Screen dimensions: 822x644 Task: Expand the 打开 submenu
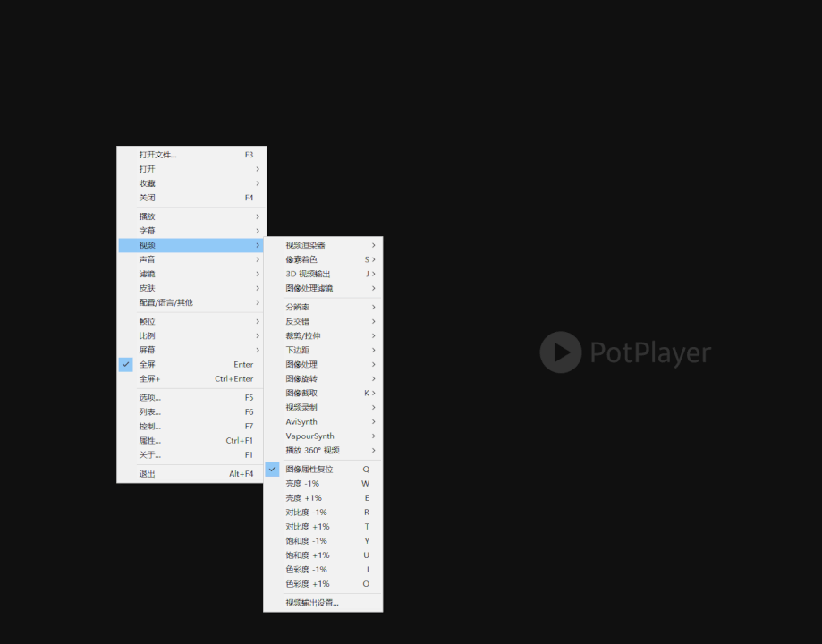[192, 169]
